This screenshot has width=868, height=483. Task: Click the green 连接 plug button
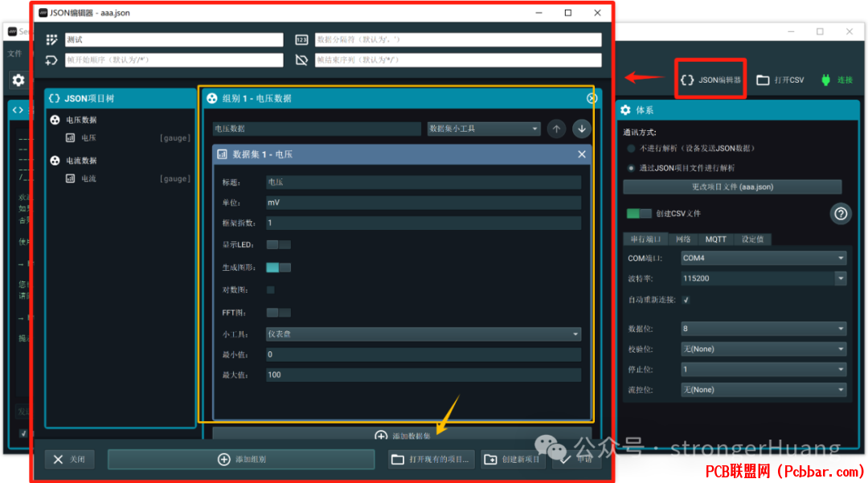837,80
